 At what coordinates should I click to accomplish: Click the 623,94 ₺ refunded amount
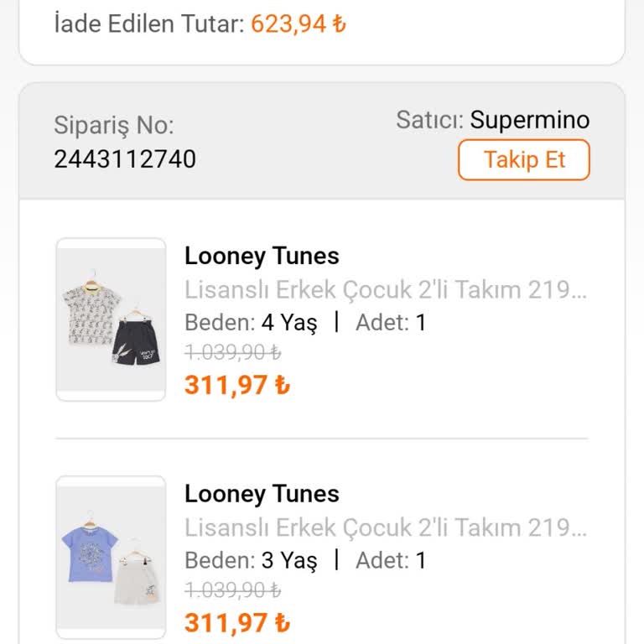(299, 23)
